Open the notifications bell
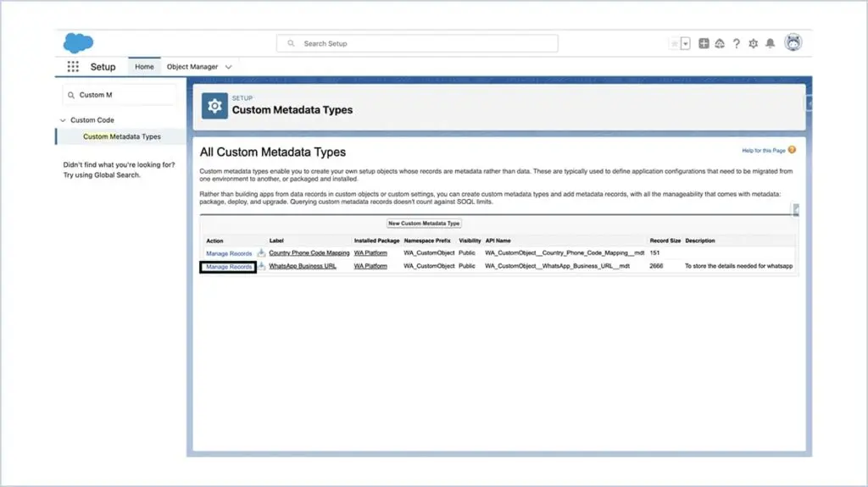 [770, 43]
